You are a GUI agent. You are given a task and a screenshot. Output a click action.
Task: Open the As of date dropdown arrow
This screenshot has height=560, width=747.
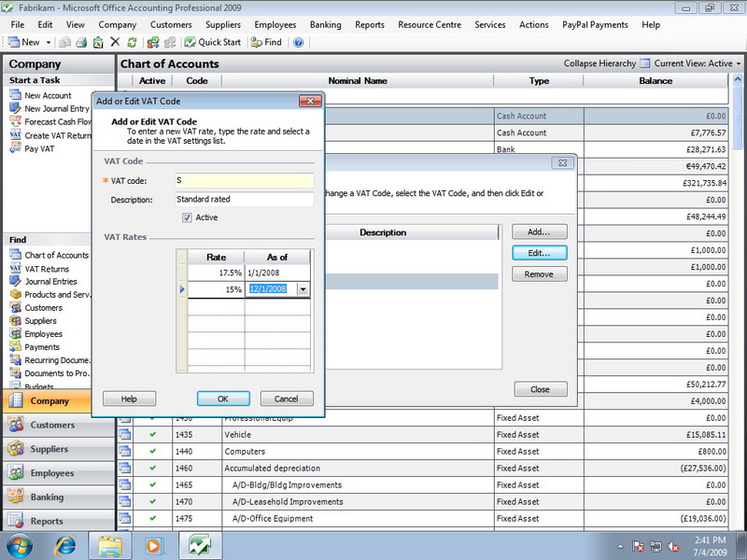303,289
